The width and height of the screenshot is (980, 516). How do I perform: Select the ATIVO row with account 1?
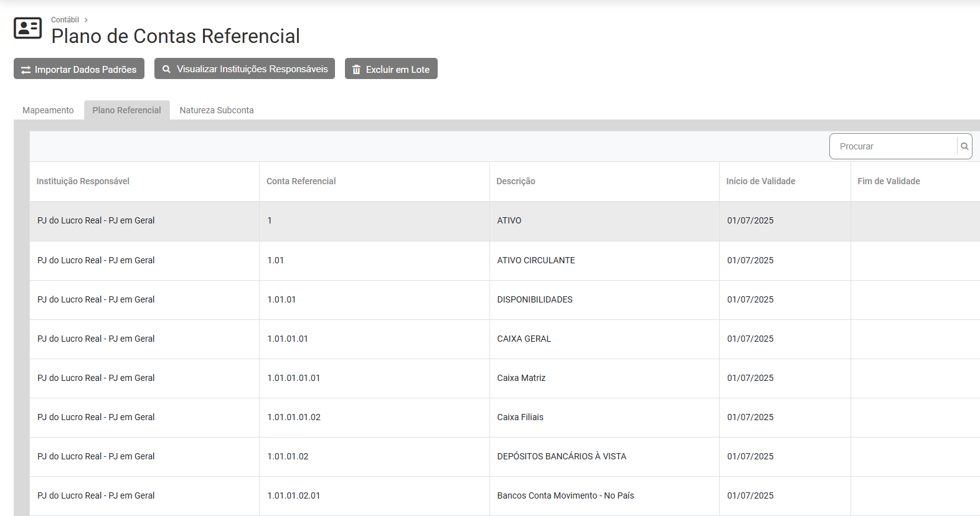point(509,221)
